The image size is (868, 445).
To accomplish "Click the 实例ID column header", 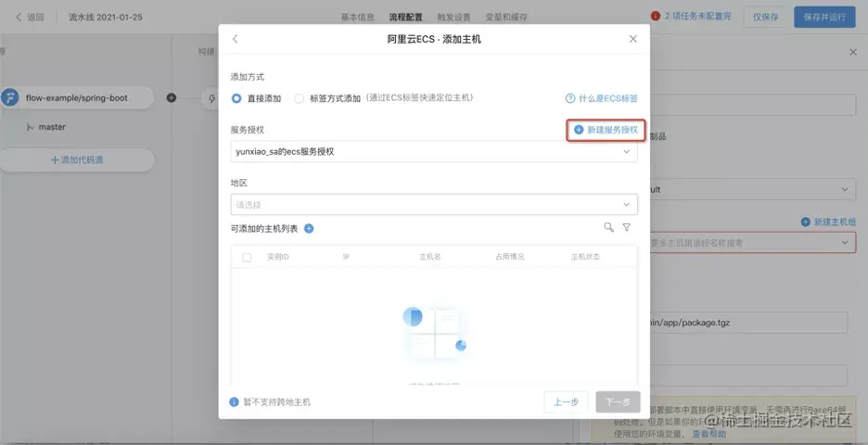I will tap(278, 257).
